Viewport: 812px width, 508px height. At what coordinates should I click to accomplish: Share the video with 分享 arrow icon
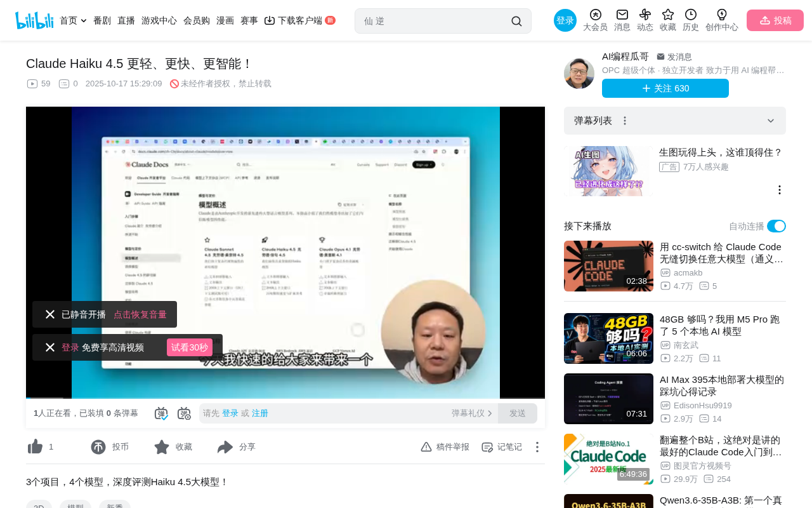pos(225,447)
